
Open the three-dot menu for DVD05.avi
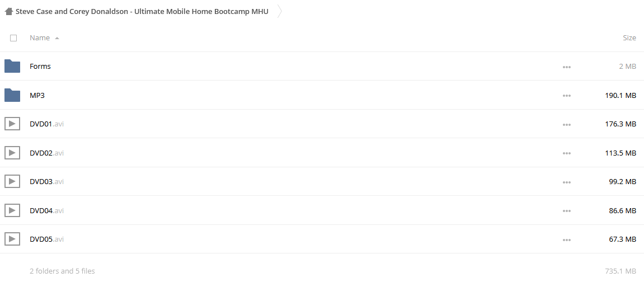(x=567, y=239)
